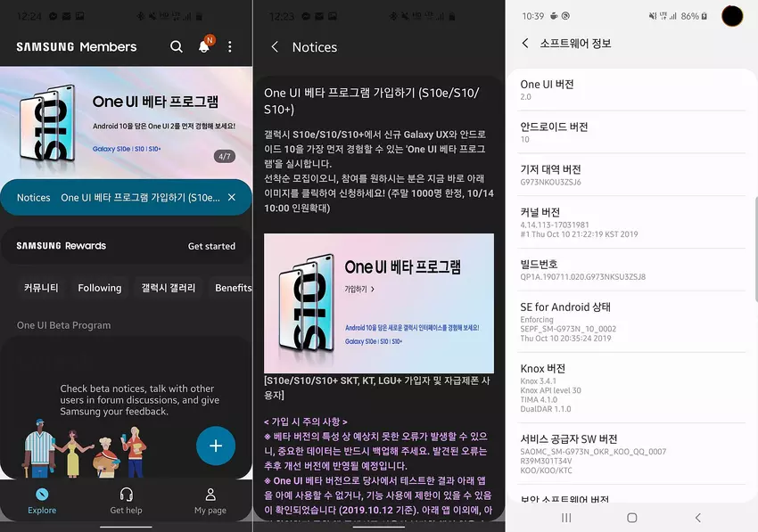Select the 커뮤니티 chip
758x532 pixels.
click(41, 288)
